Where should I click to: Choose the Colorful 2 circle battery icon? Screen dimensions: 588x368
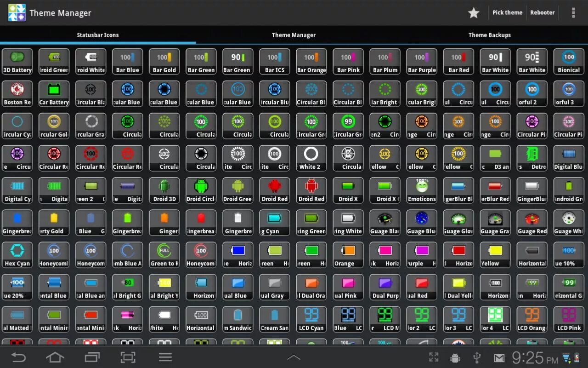tap(532, 94)
